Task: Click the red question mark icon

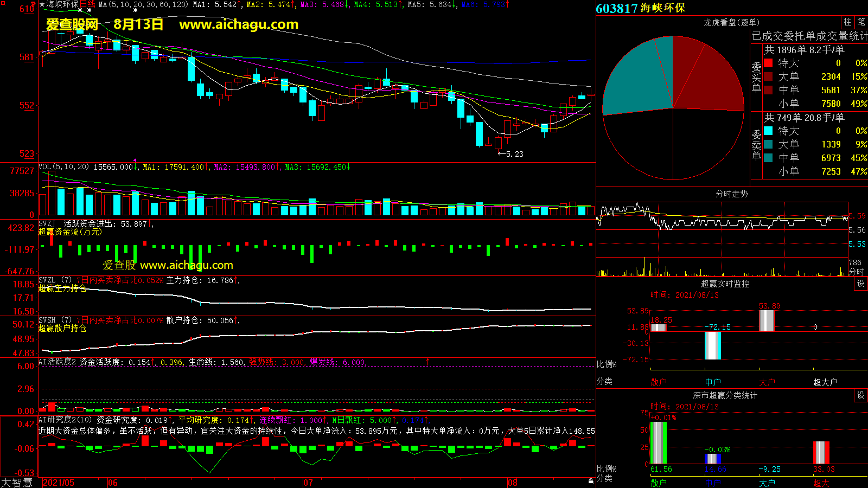Action: [x=33, y=5]
